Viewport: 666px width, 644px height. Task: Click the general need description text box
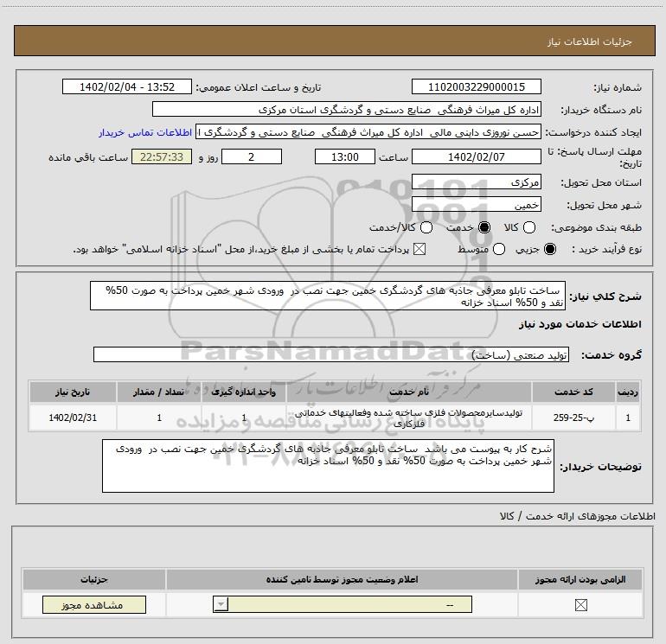click(x=328, y=296)
